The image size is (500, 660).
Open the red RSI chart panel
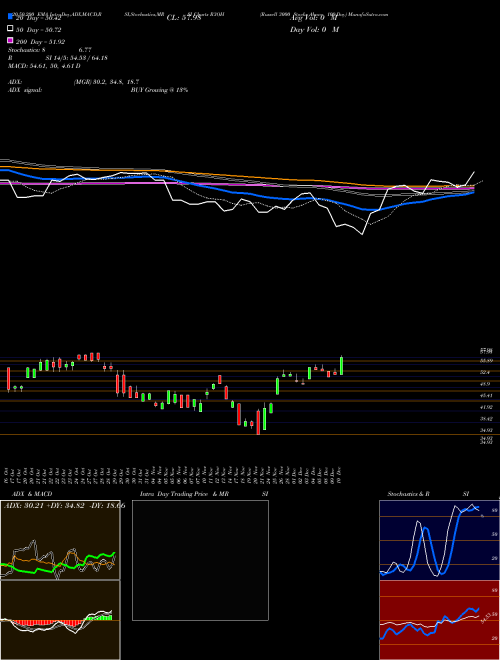439,620
